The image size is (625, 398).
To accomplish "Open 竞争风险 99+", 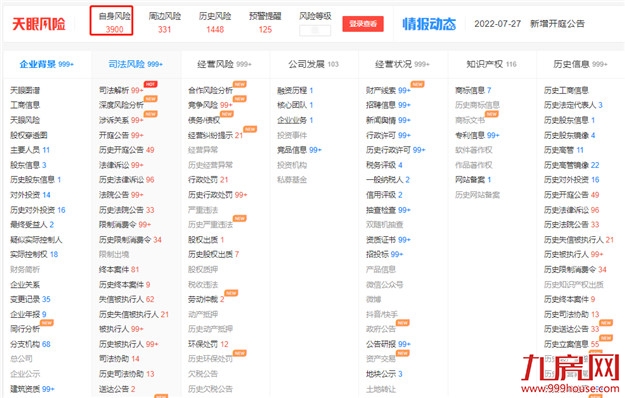I will [210, 105].
